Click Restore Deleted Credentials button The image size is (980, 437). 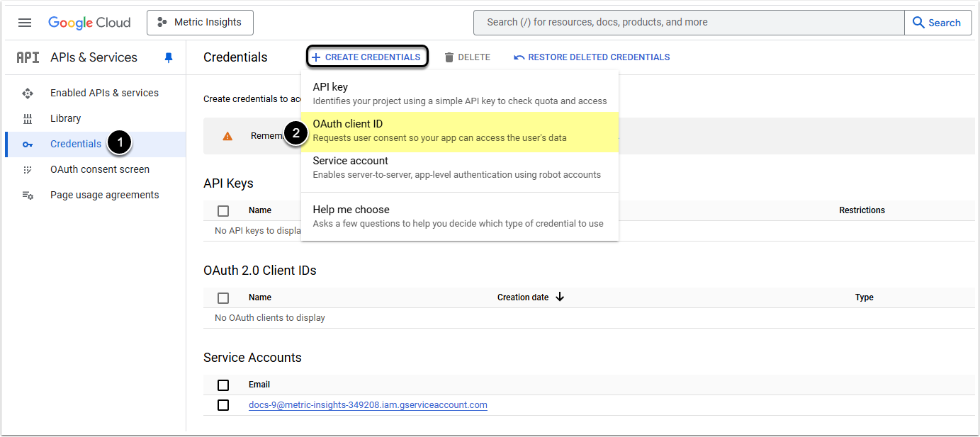coord(592,57)
